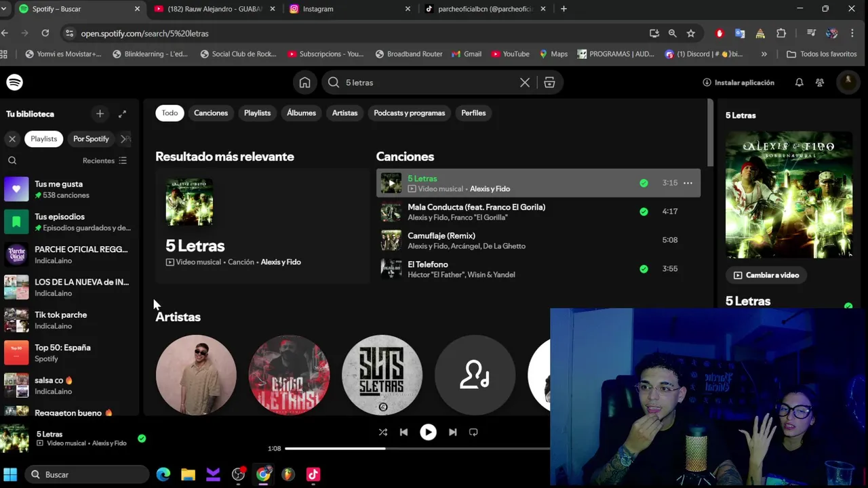Open the Chrome three-dot menu

(x=852, y=33)
